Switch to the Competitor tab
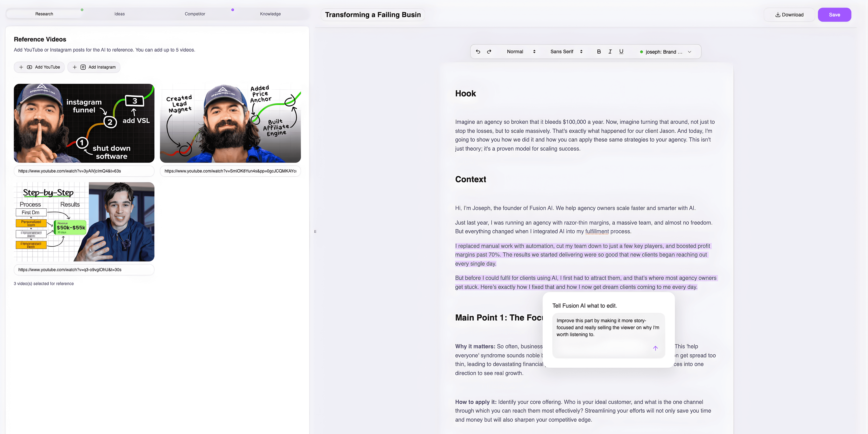Viewport: 868px width, 434px height. 195,14
